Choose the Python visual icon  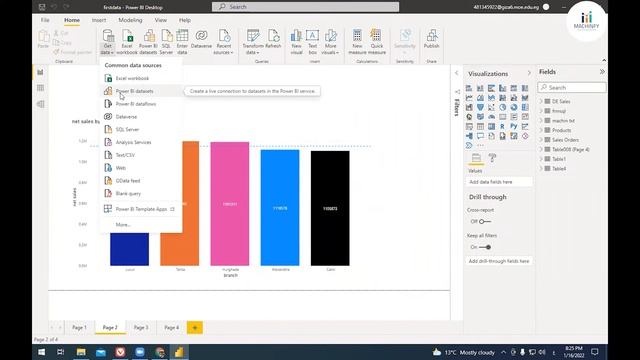coord(514,127)
